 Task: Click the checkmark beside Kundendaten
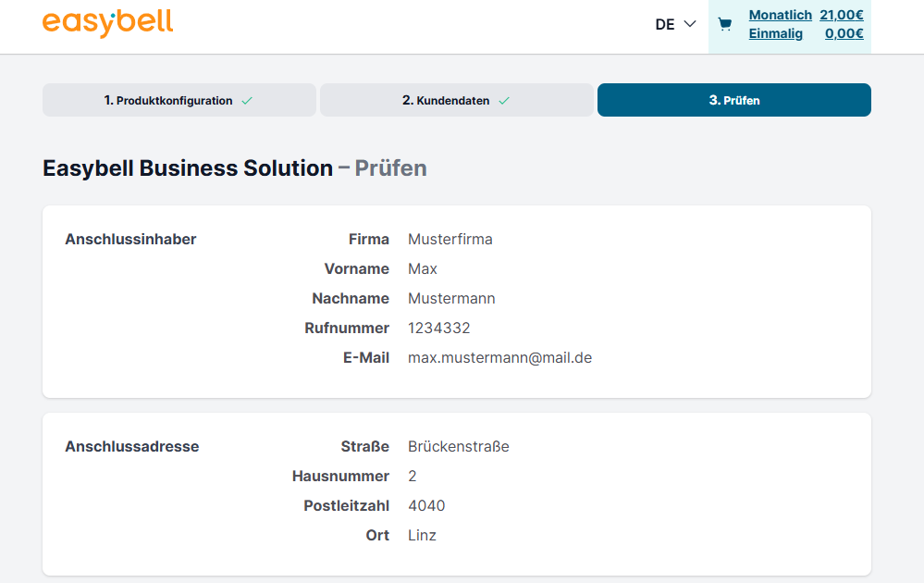[x=504, y=101]
